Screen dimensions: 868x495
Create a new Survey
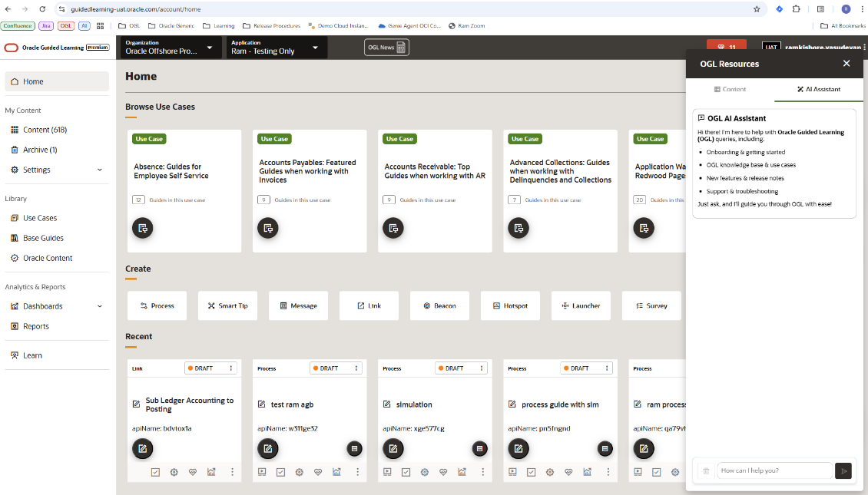coord(651,306)
